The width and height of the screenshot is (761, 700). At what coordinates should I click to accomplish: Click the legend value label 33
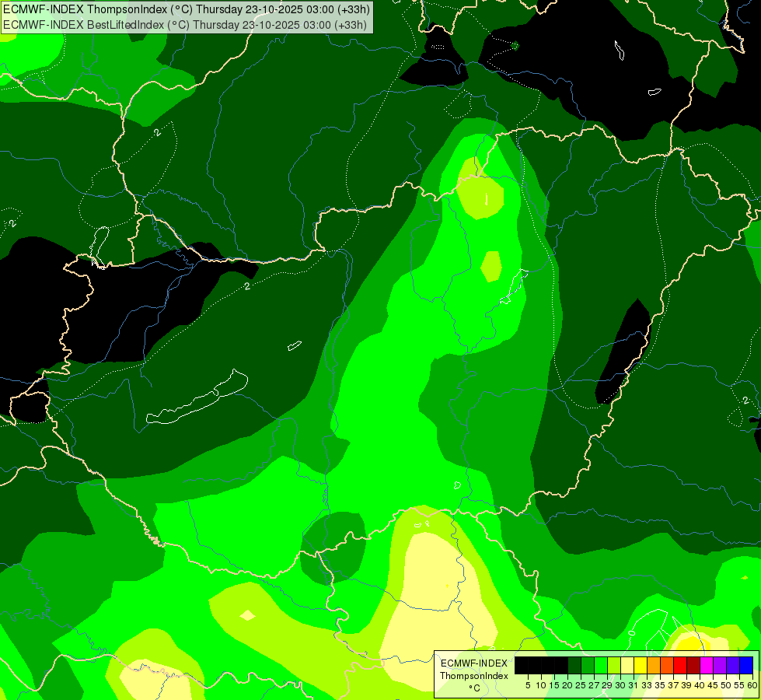click(x=647, y=685)
